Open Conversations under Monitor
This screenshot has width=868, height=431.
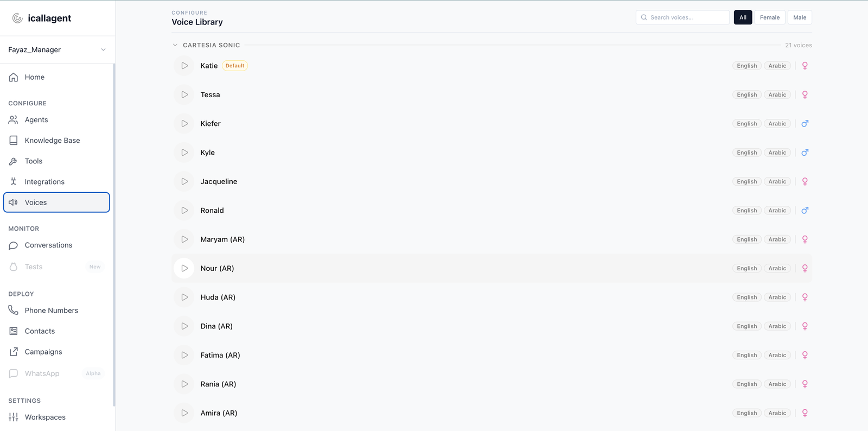56,245
